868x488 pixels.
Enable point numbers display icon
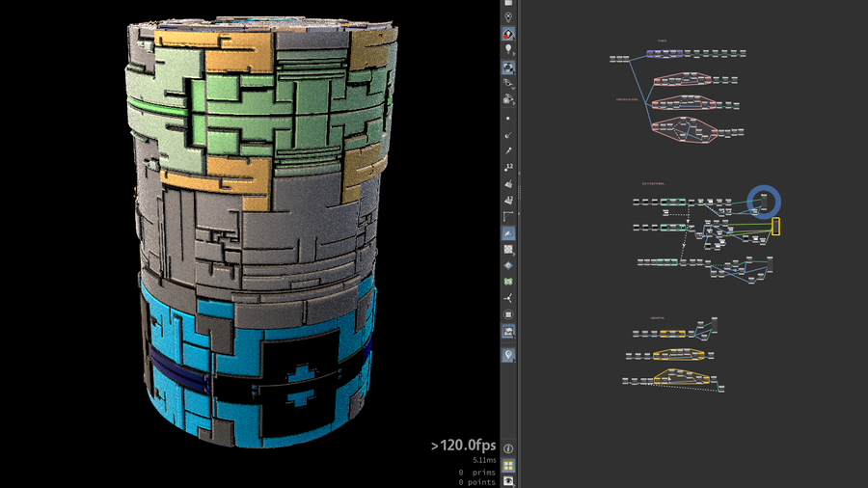508,167
